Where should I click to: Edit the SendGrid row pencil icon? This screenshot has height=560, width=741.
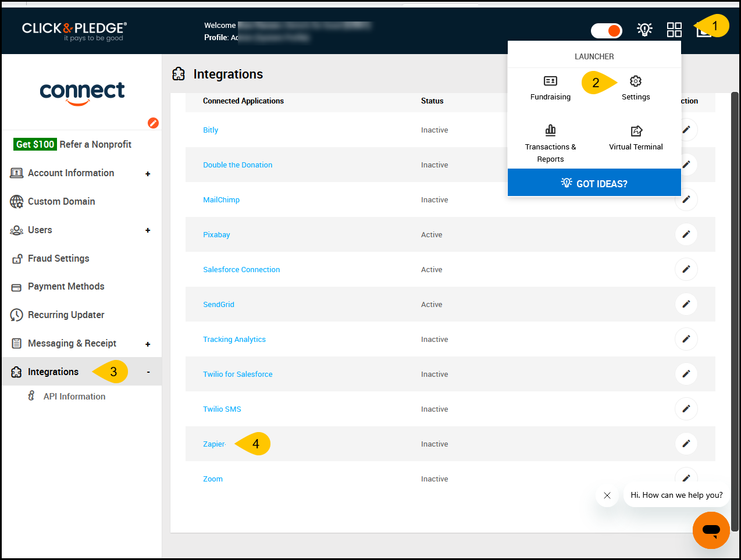(686, 304)
